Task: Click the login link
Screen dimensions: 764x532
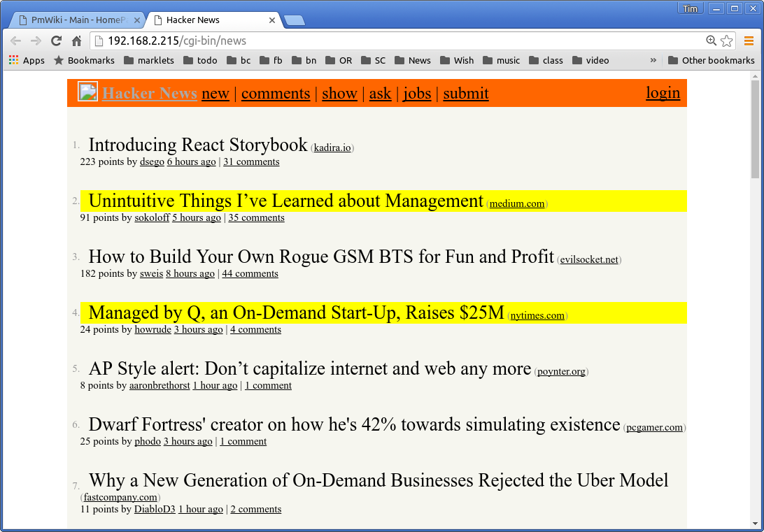Action: (663, 92)
